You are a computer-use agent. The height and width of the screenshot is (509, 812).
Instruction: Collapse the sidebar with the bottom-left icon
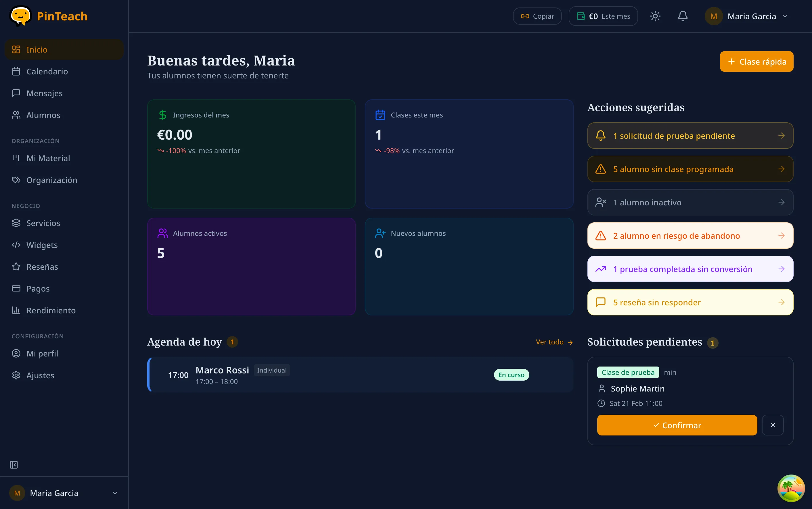click(x=14, y=465)
